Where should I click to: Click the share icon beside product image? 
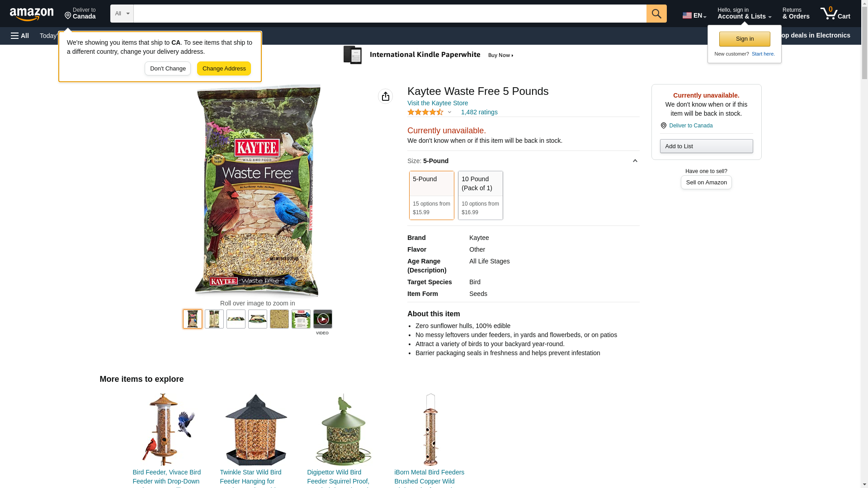385,96
